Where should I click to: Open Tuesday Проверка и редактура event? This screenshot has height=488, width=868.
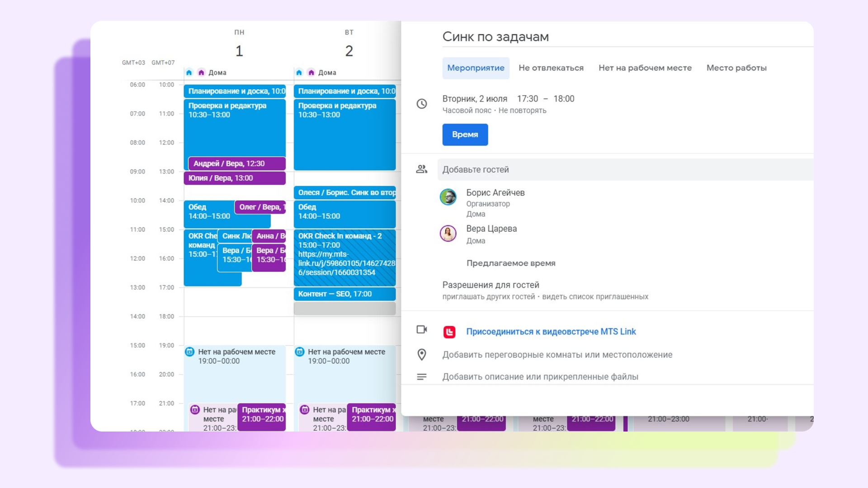344,135
